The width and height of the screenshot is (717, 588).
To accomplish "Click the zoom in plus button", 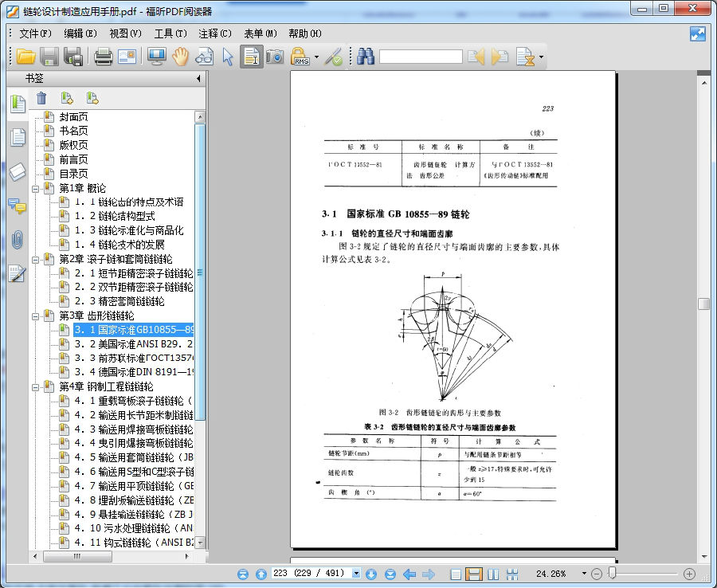I will tap(689, 574).
